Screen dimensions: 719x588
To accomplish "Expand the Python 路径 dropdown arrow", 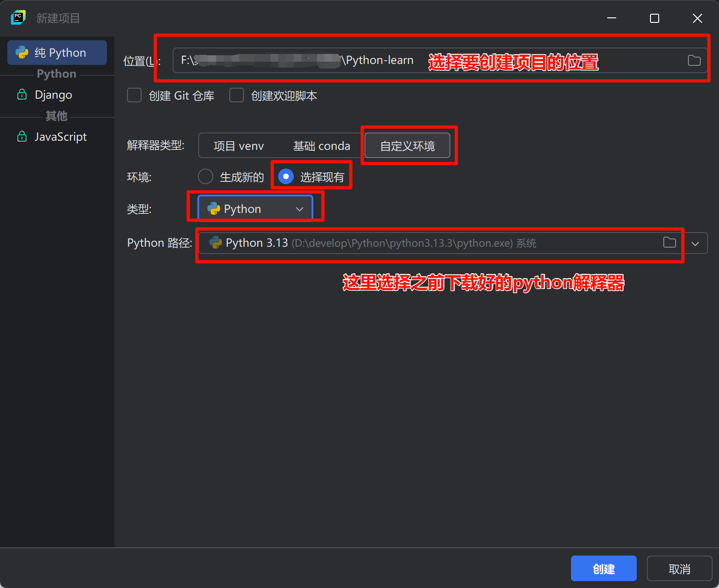I will (x=695, y=243).
